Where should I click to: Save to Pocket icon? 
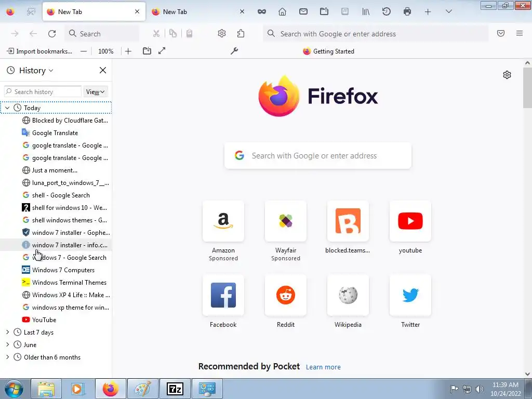[x=501, y=33]
